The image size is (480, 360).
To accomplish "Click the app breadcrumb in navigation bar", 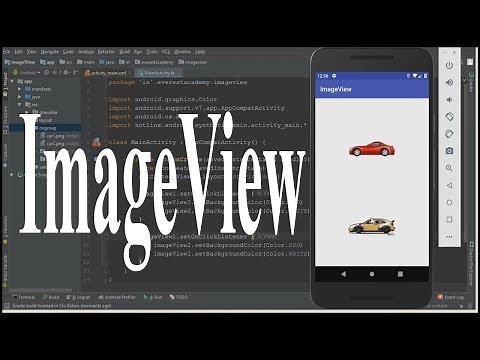I will (x=47, y=62).
